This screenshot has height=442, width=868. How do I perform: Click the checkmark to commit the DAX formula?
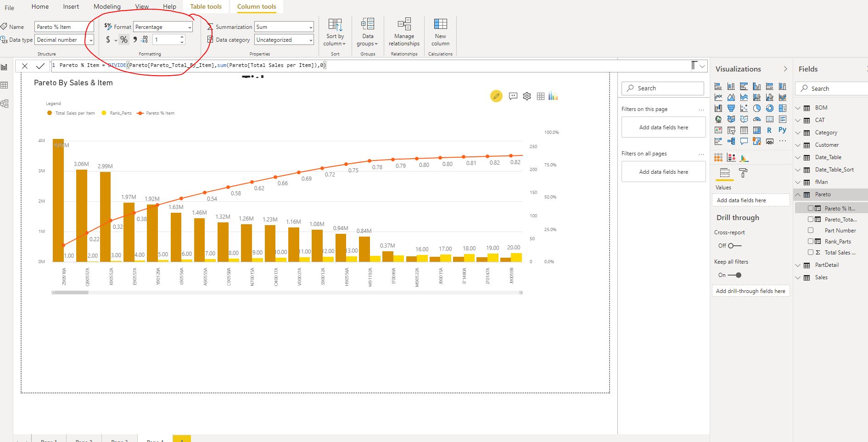tap(41, 65)
